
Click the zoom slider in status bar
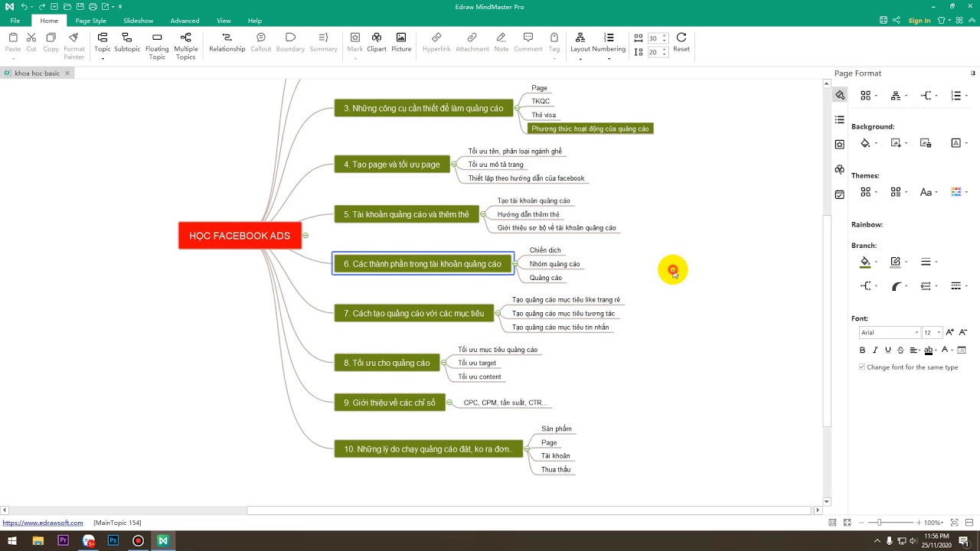(x=879, y=523)
